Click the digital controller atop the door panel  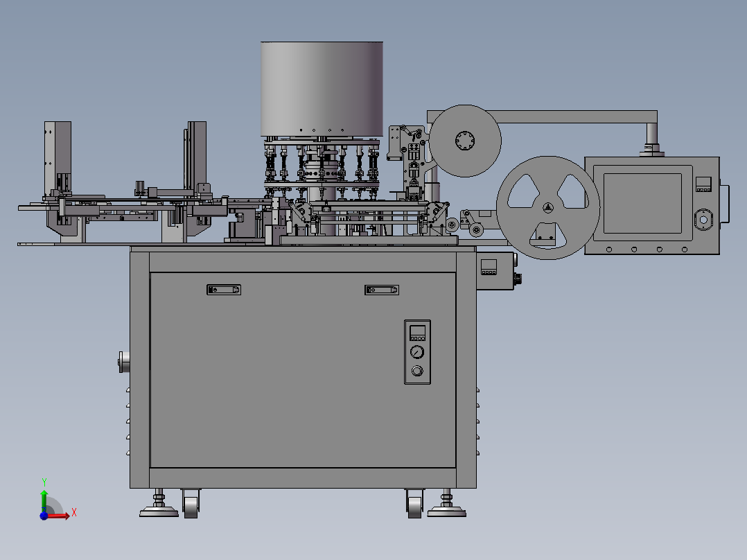pos(417,331)
